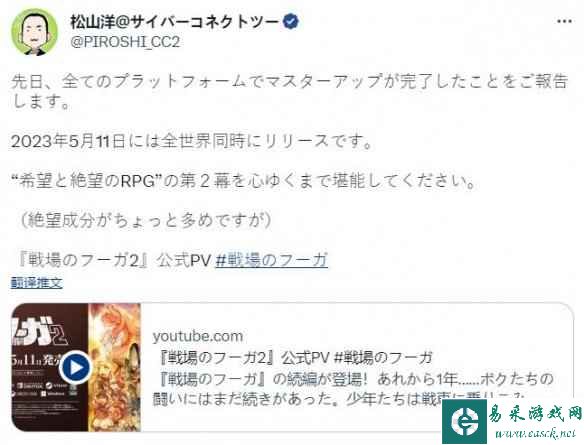
Task: Click card description starting 『戦場のフーガ』の続編が登場
Action: [353, 389]
